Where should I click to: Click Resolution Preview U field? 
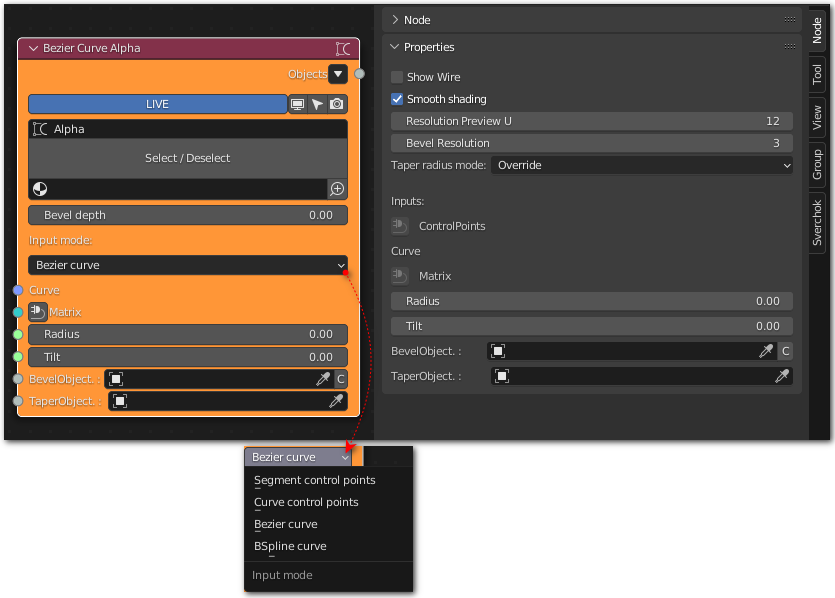pyautogui.click(x=592, y=121)
